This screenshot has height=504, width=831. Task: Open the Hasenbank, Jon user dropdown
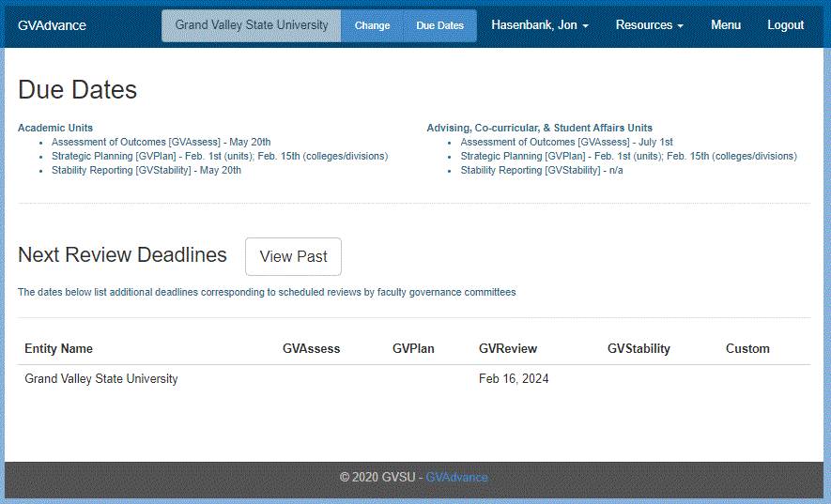[x=540, y=25]
